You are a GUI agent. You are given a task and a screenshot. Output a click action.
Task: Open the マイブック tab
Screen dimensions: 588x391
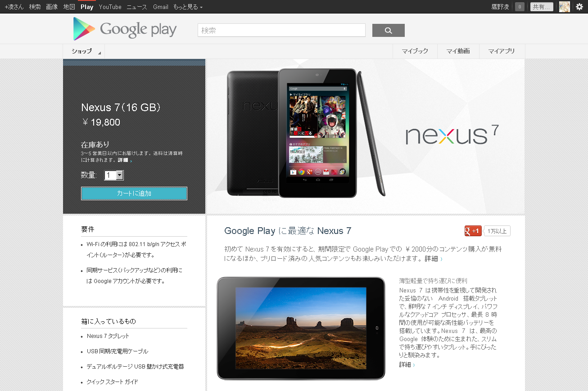pyautogui.click(x=415, y=51)
